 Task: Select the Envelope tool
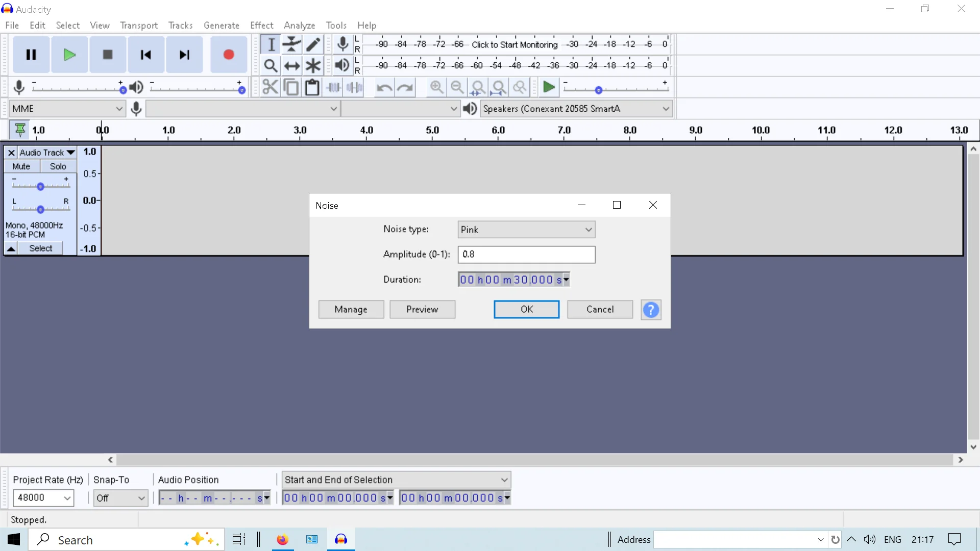point(291,44)
